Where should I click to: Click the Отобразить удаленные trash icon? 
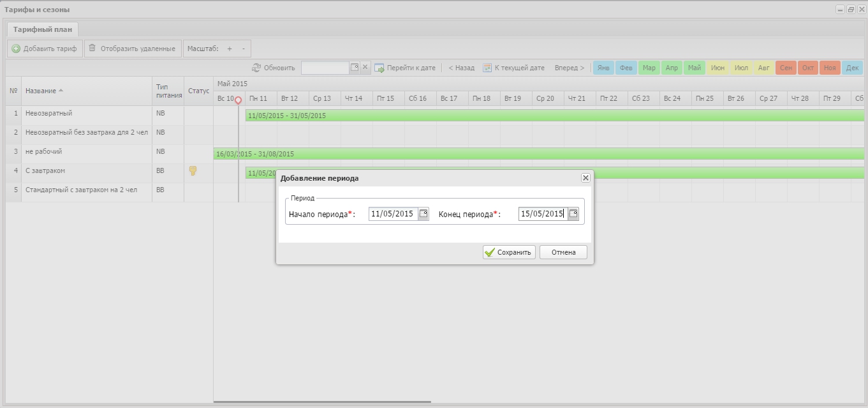click(92, 49)
